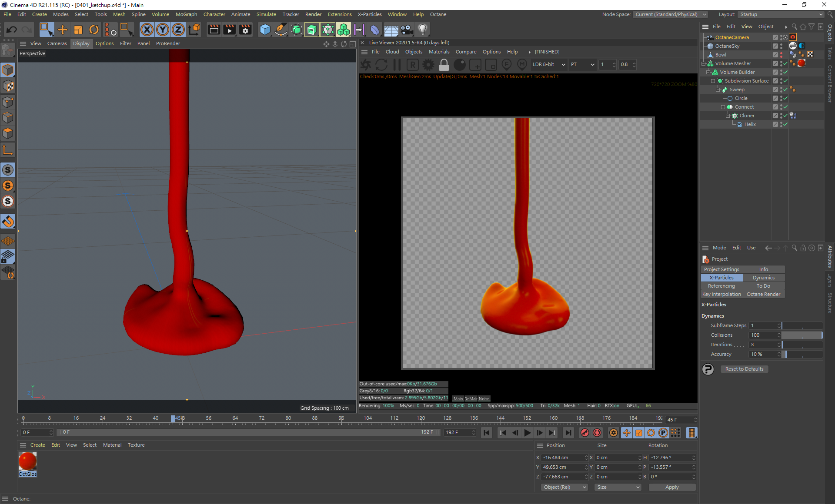Select the Rotate tool in toolbar

[94, 30]
